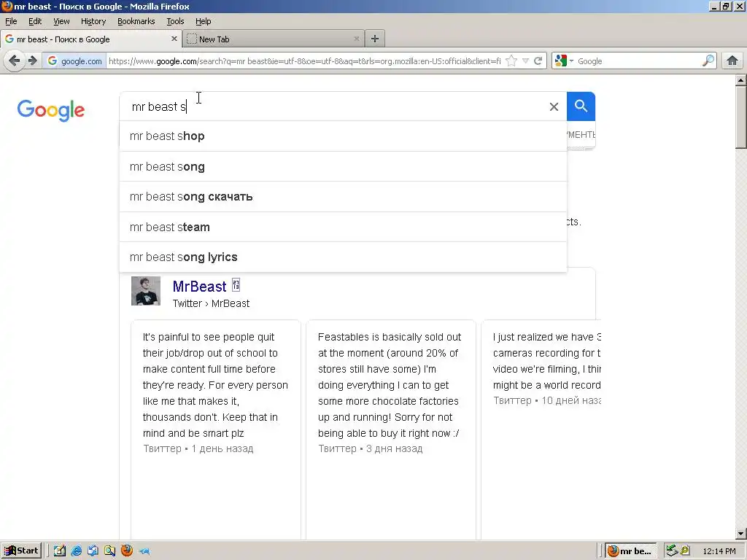
Task: Open the Bookmarks menu
Action: (136, 21)
